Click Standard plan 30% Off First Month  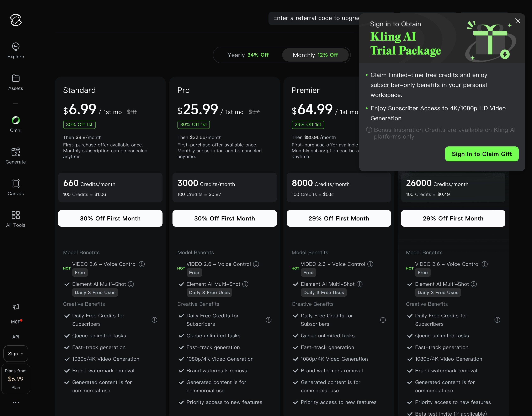110,218
